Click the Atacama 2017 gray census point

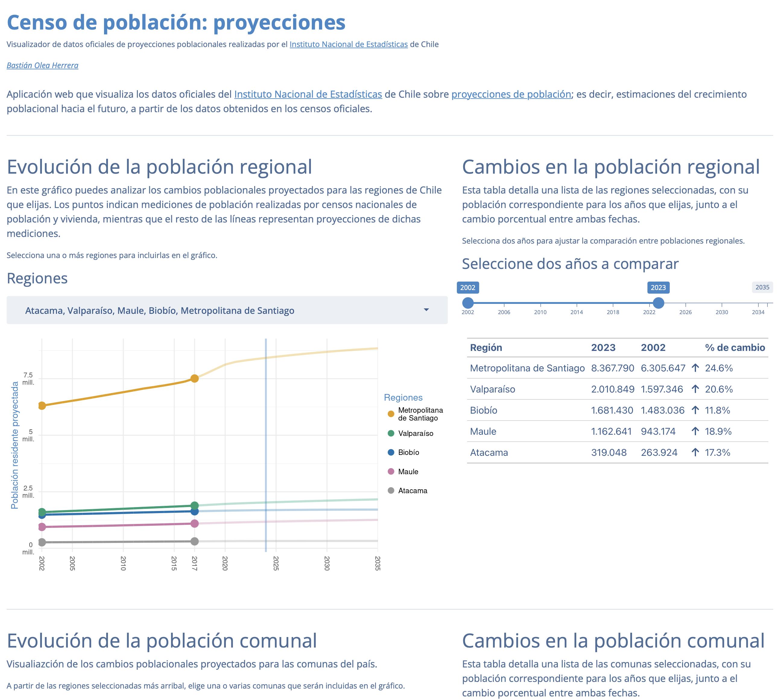(x=195, y=541)
